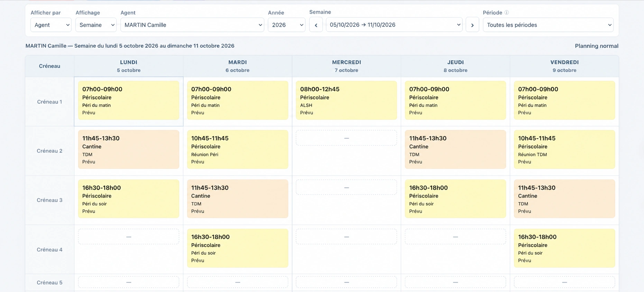Go to the next week arrow

tap(472, 25)
